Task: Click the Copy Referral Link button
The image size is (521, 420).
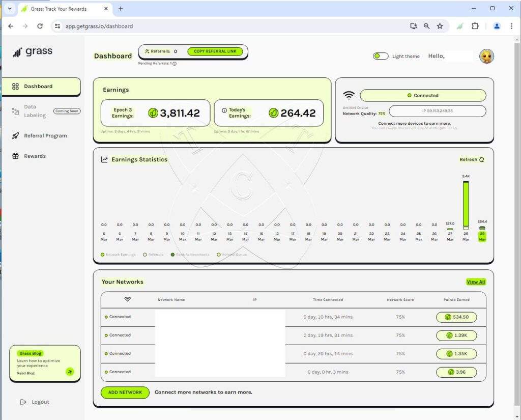Action: tap(215, 51)
